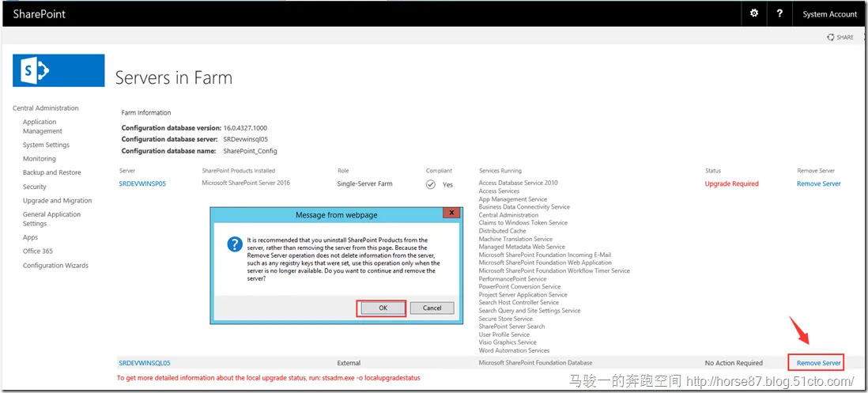Click Visio Graphics Service entry
The height and width of the screenshot is (393, 868).
(508, 342)
